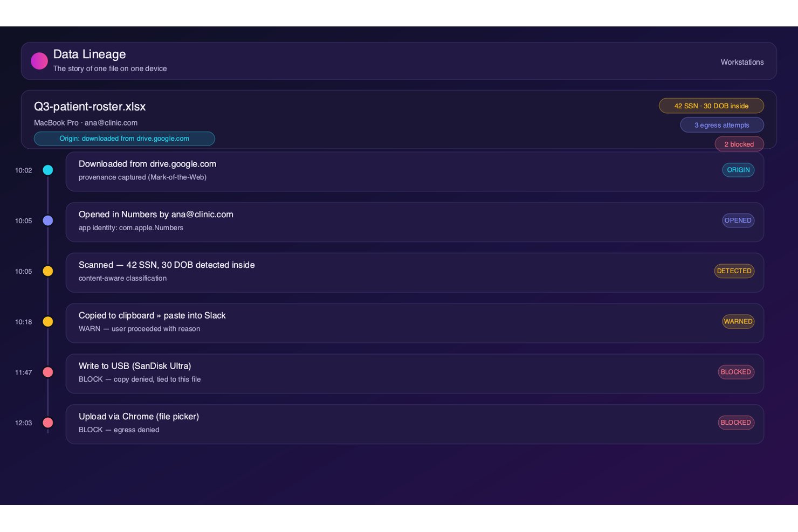Click 'content-aware classification' detail text
The image size is (798, 532).
click(x=122, y=278)
